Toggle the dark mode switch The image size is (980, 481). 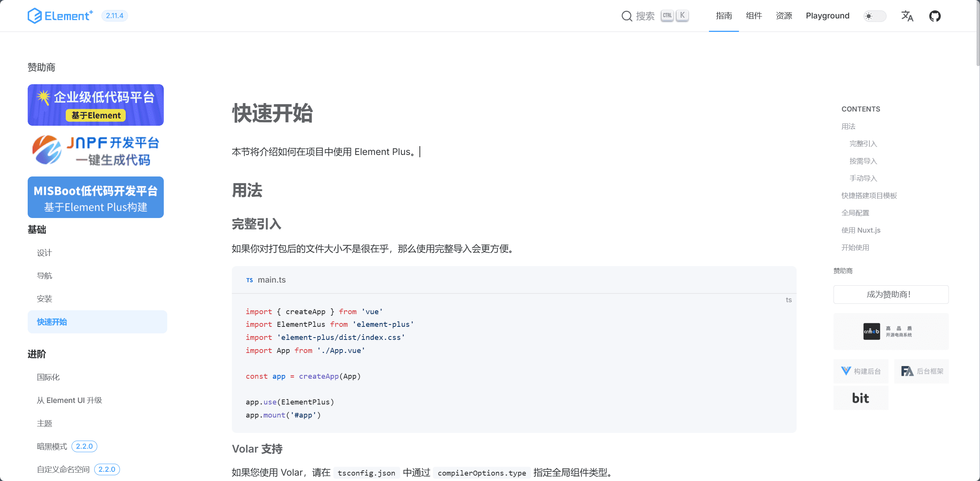[875, 16]
